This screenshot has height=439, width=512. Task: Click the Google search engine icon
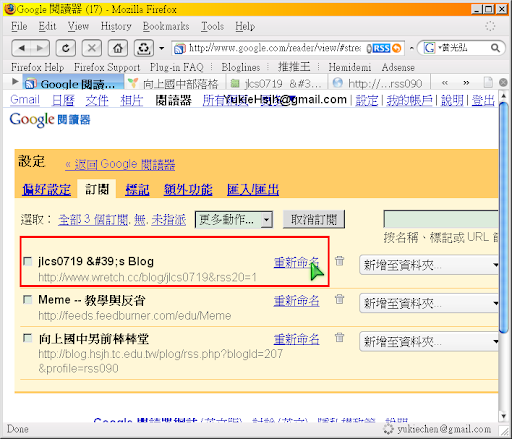pos(429,48)
